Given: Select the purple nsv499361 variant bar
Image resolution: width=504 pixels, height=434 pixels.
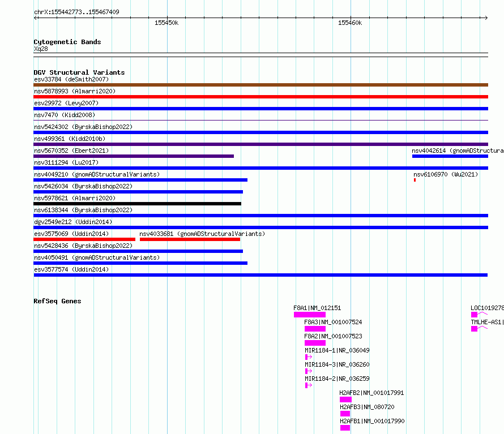Looking at the screenshot, I should pos(260,144).
